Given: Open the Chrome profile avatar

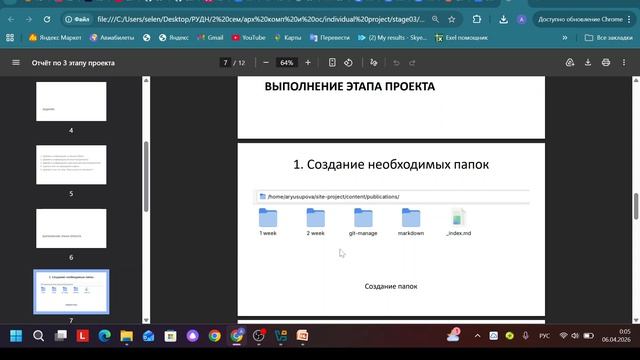Looking at the screenshot, I should [521, 19].
